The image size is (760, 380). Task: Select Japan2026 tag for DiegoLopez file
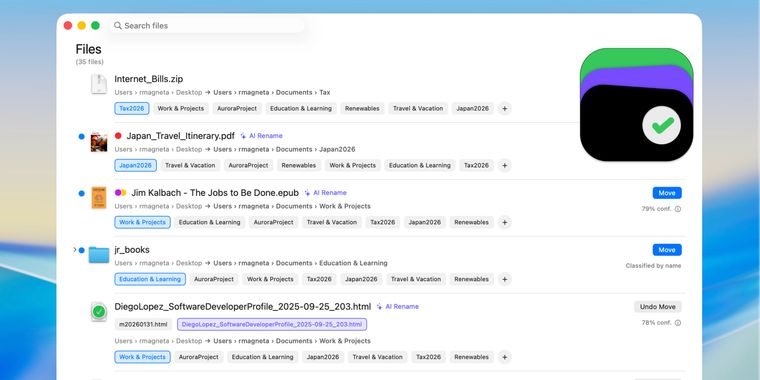coord(323,357)
